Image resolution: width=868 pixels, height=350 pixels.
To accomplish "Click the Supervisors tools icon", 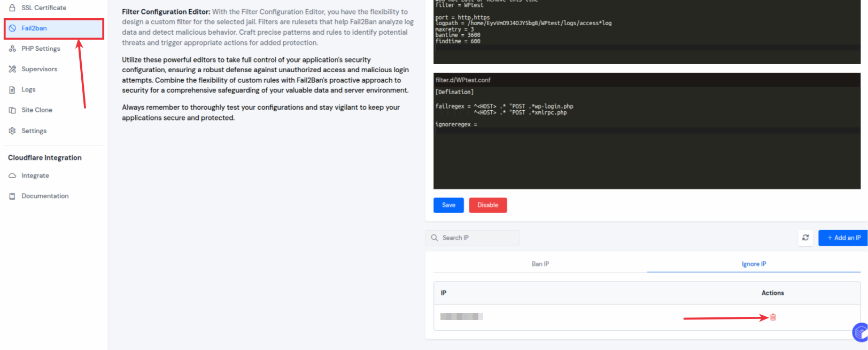I will click(12, 69).
